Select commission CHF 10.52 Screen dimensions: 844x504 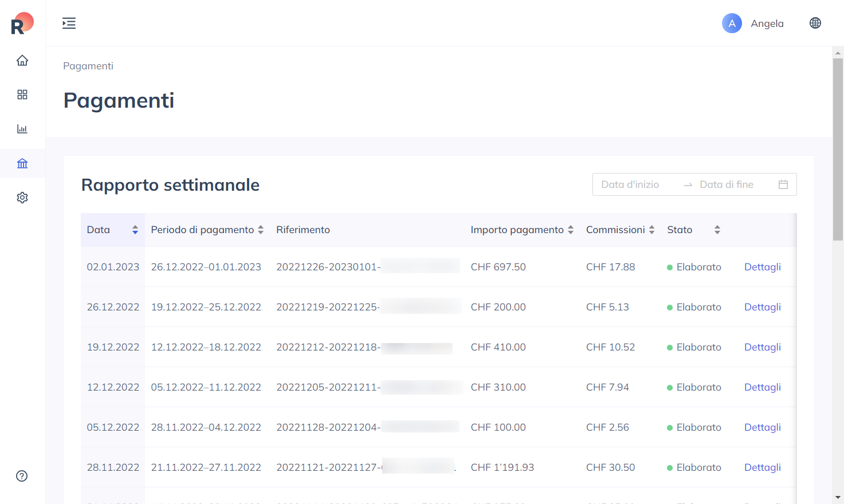611,347
